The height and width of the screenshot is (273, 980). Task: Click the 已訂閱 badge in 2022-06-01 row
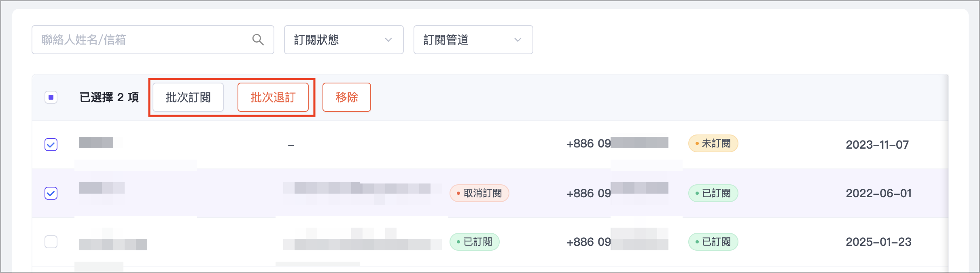(713, 193)
